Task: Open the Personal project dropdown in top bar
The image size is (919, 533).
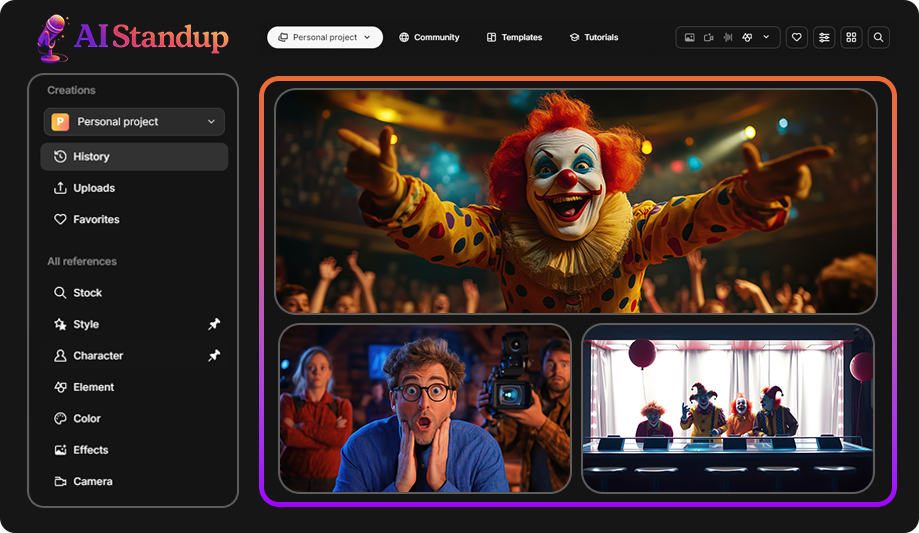Action: point(324,37)
